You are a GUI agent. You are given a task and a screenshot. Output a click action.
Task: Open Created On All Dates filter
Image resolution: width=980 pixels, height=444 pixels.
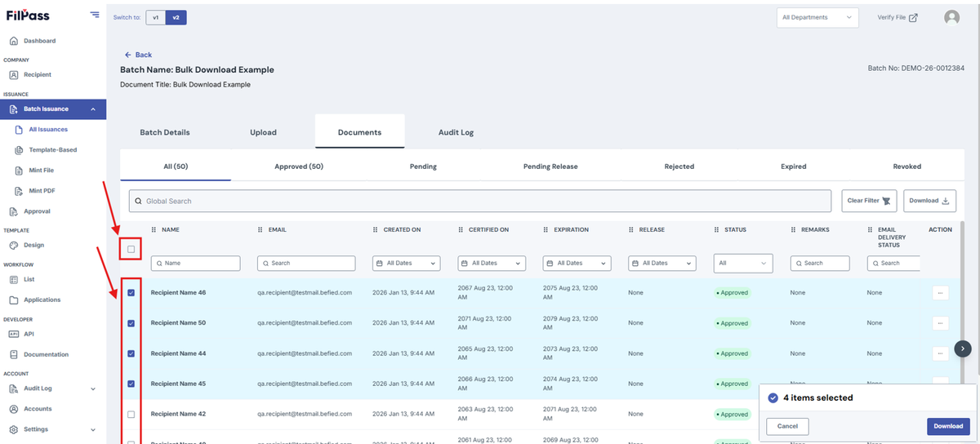[x=406, y=263]
